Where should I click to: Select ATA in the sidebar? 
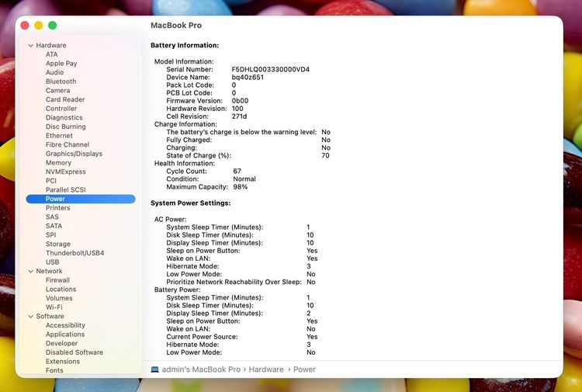click(51, 54)
